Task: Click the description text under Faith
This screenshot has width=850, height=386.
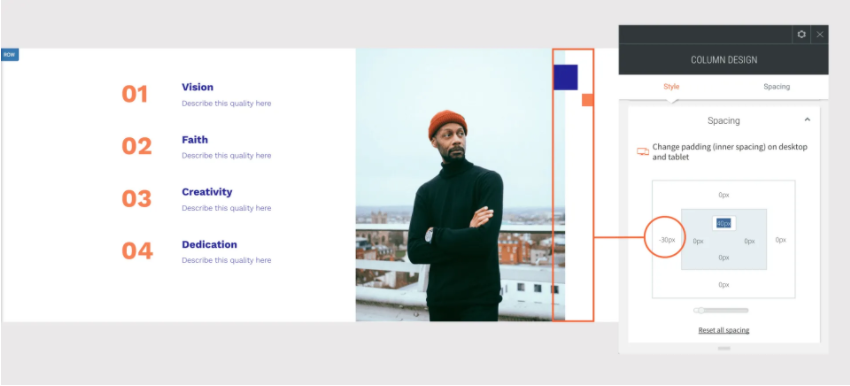Action: (x=227, y=156)
